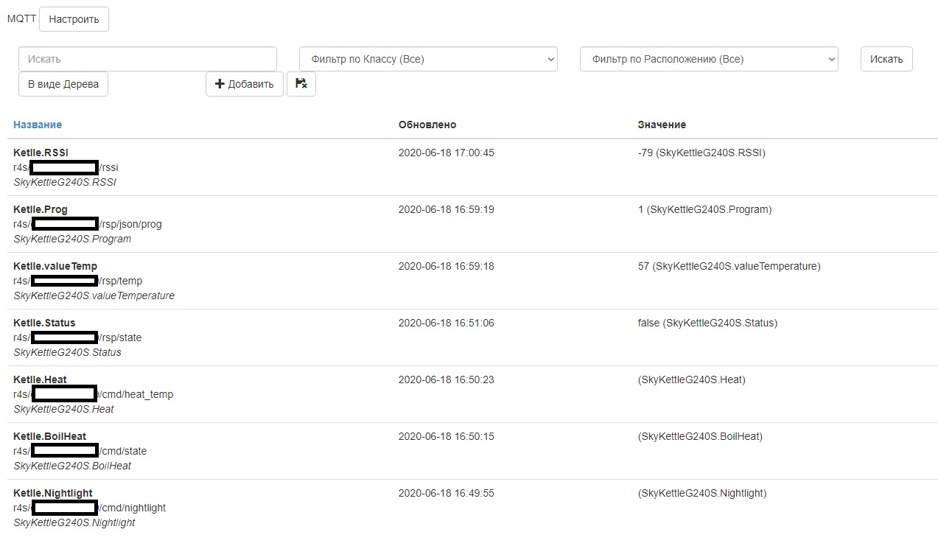Screen dimensions: 938x560
Task: Expand the Фильтр по Расположению dropdown
Action: click(x=708, y=59)
